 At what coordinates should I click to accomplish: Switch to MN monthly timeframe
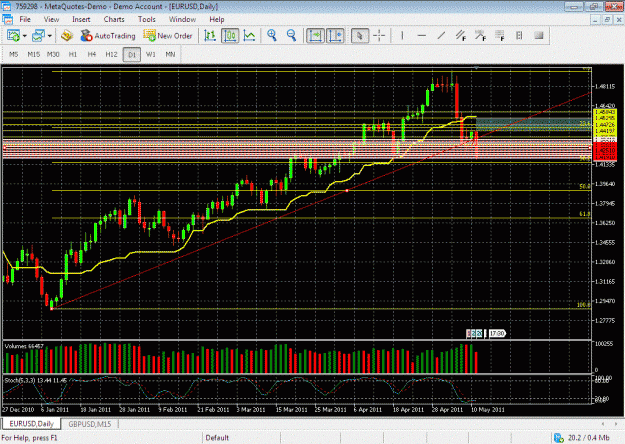pos(170,54)
